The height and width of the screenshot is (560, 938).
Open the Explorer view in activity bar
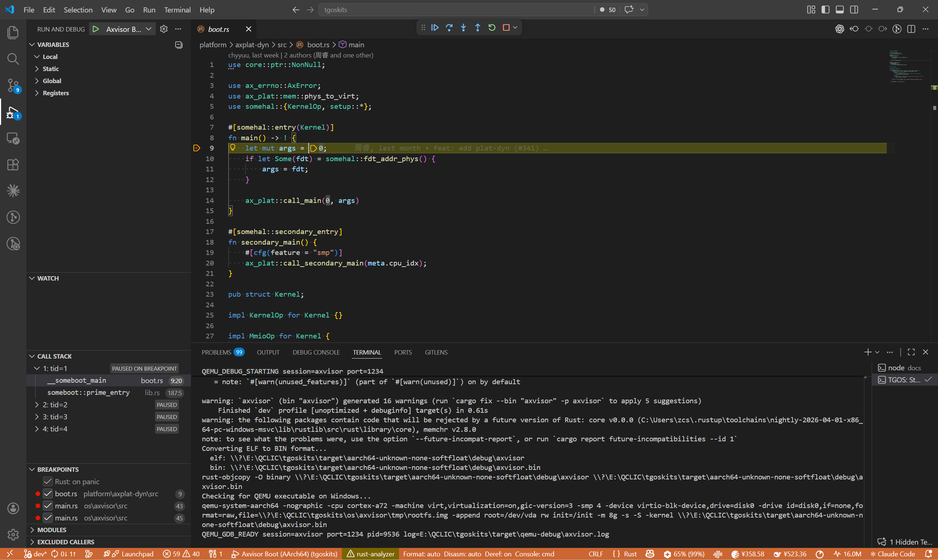[x=13, y=33]
